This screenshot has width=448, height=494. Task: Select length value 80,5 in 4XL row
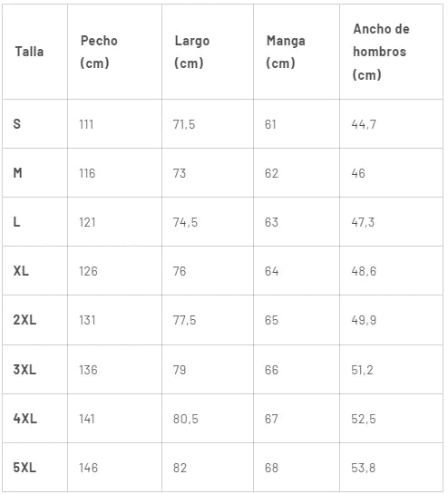pyautogui.click(x=185, y=419)
